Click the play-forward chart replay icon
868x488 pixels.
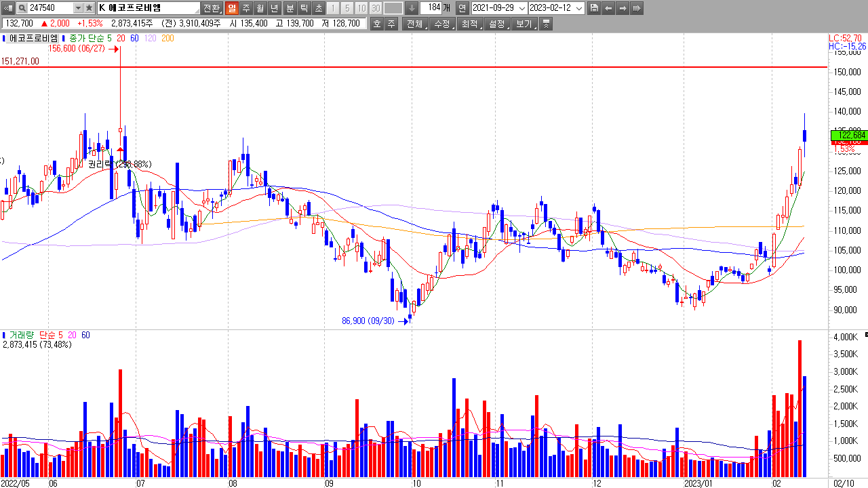[636, 8]
